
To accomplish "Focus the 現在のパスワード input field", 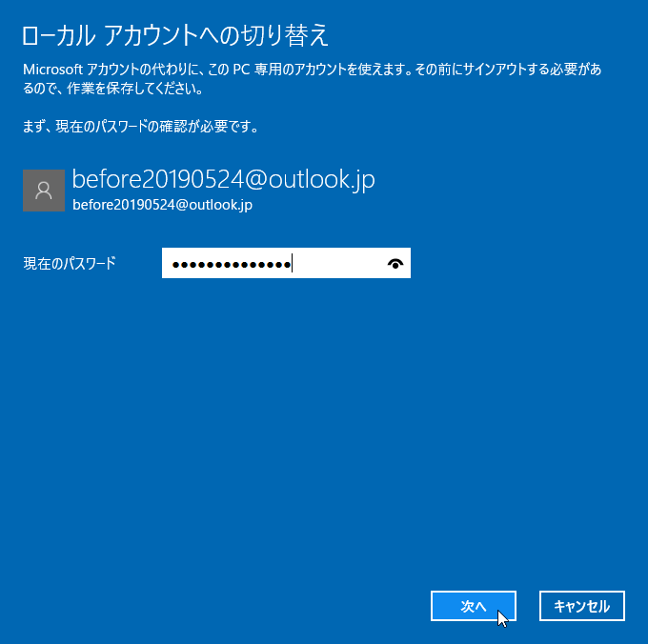I will [286, 263].
